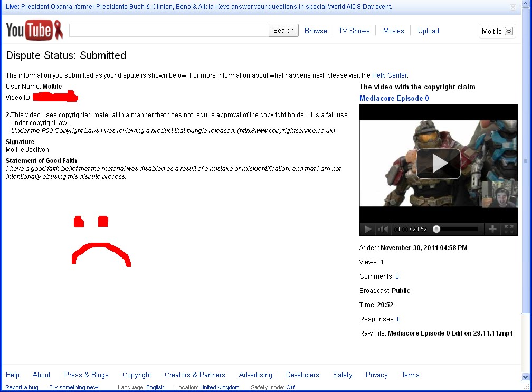Click the Statement of Good Faith heading
The width and height of the screenshot is (532, 392).
click(41, 161)
